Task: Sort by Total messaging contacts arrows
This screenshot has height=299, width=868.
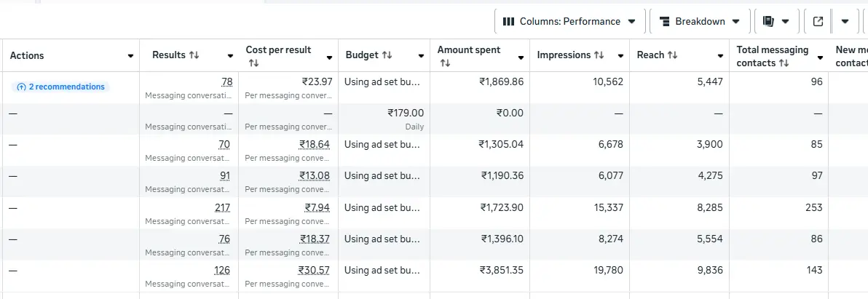Action: [784, 63]
